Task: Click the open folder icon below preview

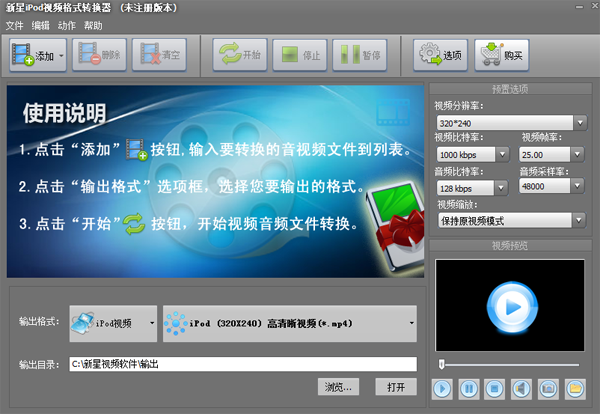Action: [575, 389]
